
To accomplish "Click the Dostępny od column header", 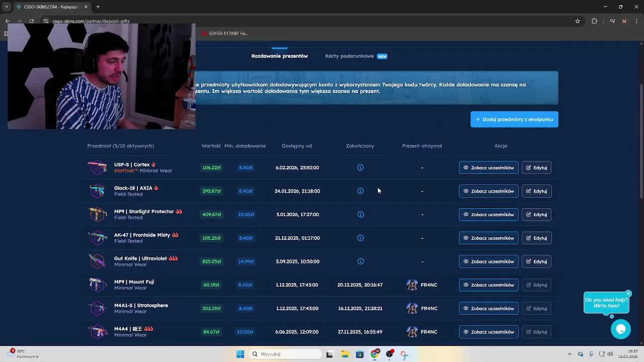I will point(297,146).
